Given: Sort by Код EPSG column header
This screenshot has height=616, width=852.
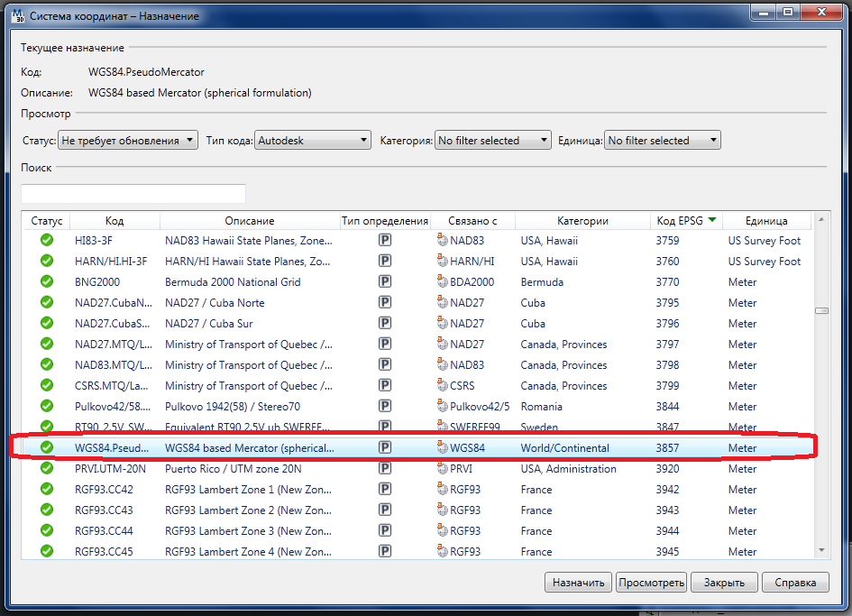Looking at the screenshot, I should pos(685,221).
